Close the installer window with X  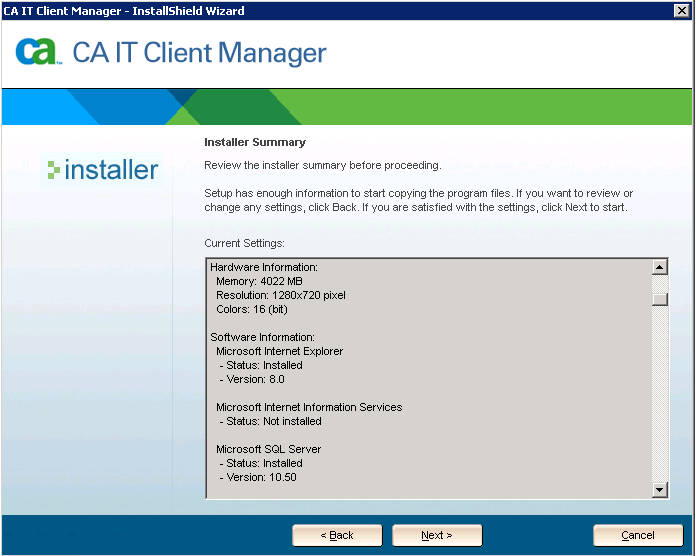coord(681,10)
